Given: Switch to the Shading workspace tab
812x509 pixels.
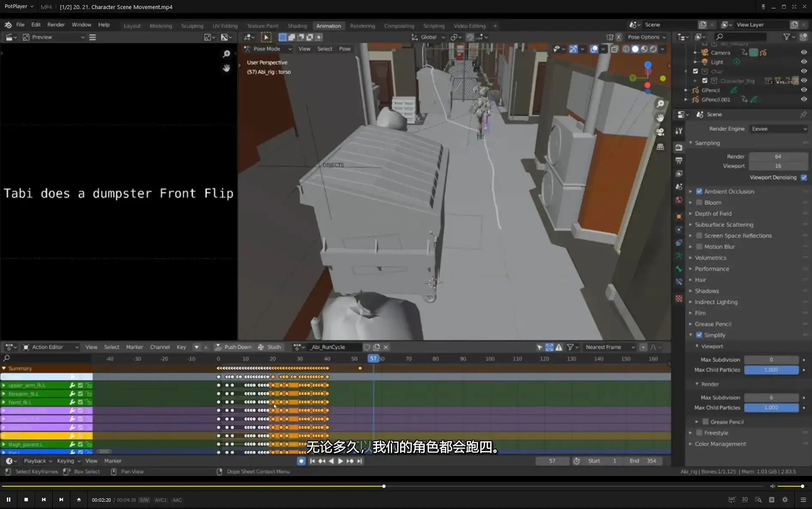Looking at the screenshot, I should (297, 26).
